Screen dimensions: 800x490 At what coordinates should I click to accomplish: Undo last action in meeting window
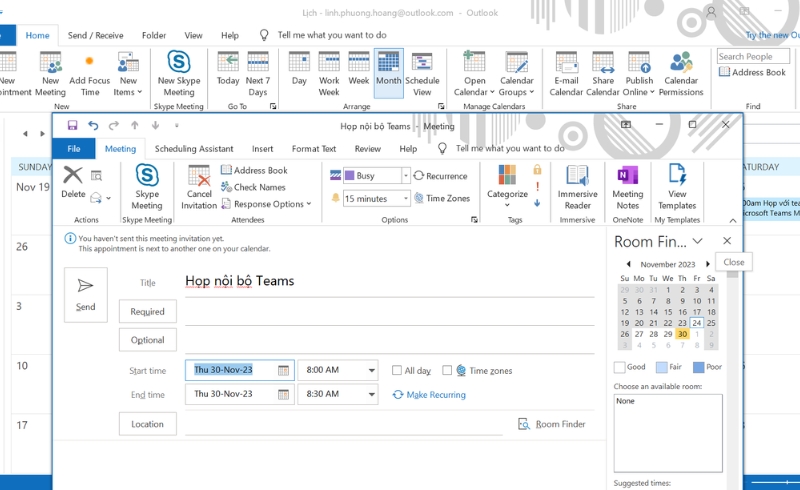point(93,126)
